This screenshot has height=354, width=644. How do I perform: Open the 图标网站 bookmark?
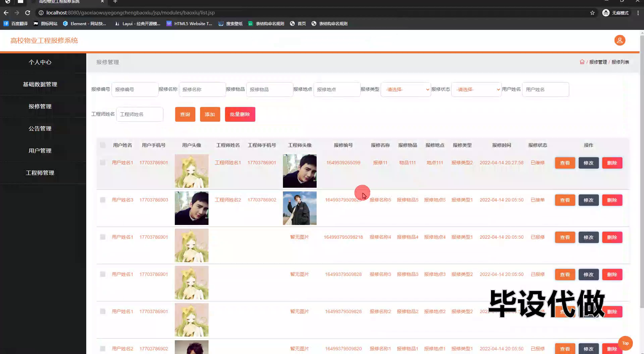click(46, 23)
